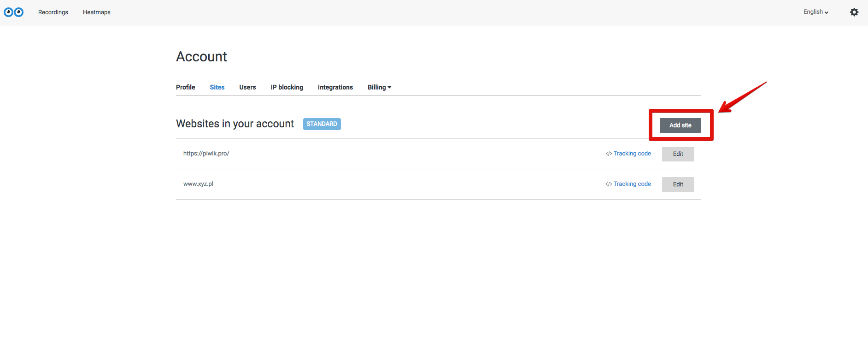Expand the English language dropdown
Image resolution: width=868 pixels, height=340 pixels.
click(x=816, y=12)
